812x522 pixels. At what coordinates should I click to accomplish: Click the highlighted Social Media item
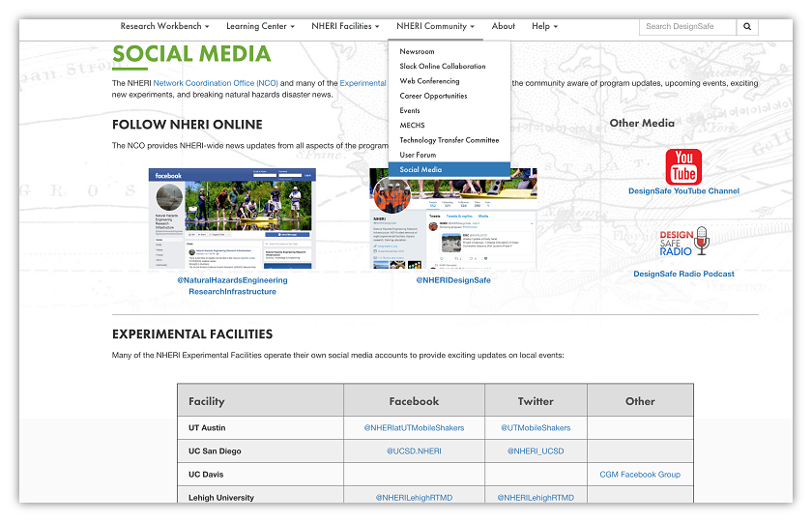pos(449,169)
